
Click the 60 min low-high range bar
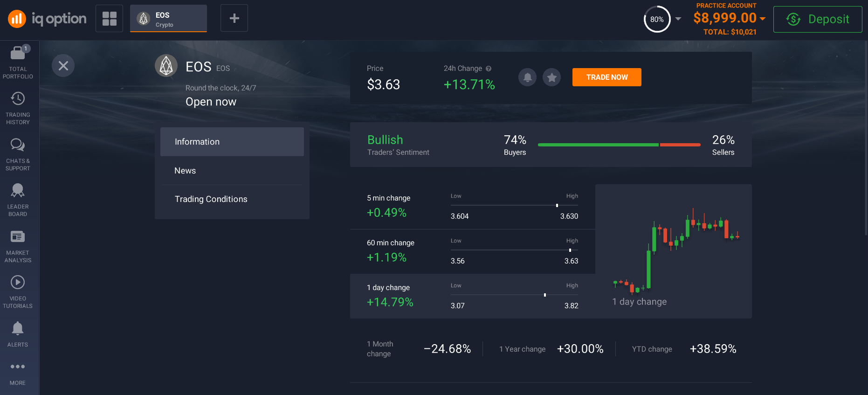coord(514,250)
